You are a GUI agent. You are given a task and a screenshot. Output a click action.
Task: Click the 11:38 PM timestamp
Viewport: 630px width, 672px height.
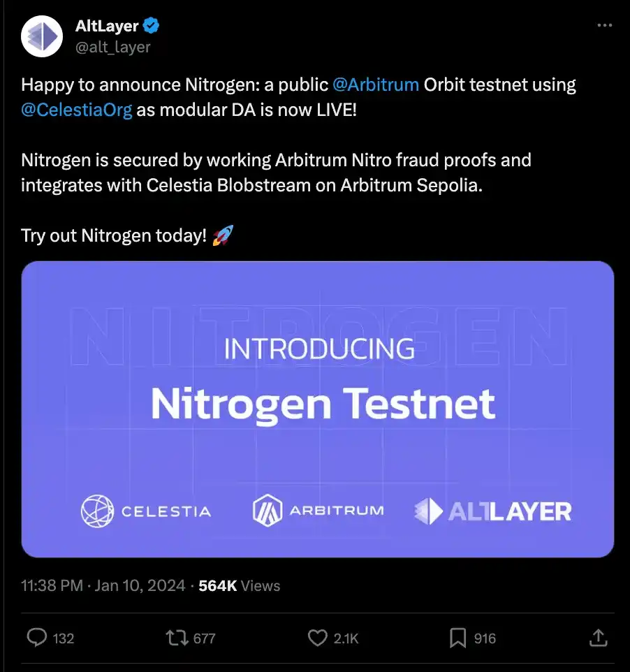coord(52,586)
